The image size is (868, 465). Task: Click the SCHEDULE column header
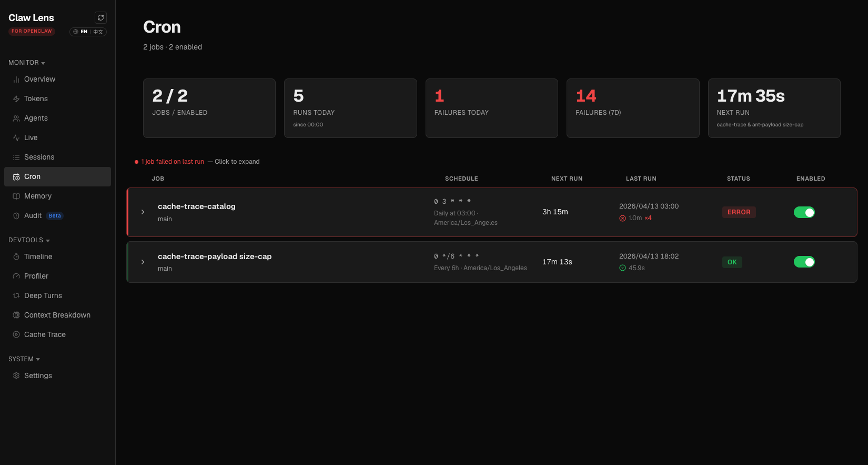(x=461, y=179)
